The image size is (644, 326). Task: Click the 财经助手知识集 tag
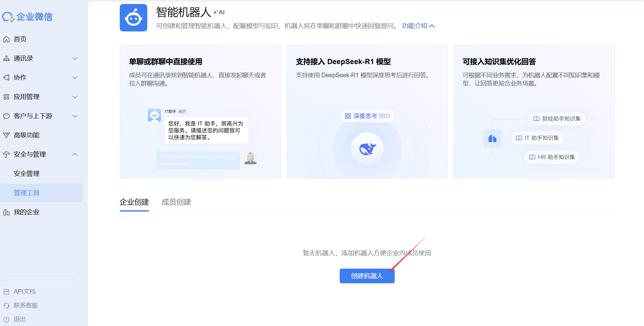tap(557, 119)
